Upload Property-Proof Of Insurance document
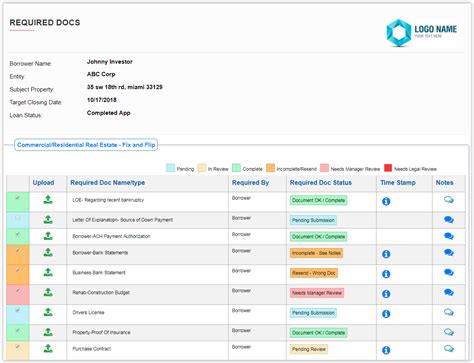 [48, 332]
